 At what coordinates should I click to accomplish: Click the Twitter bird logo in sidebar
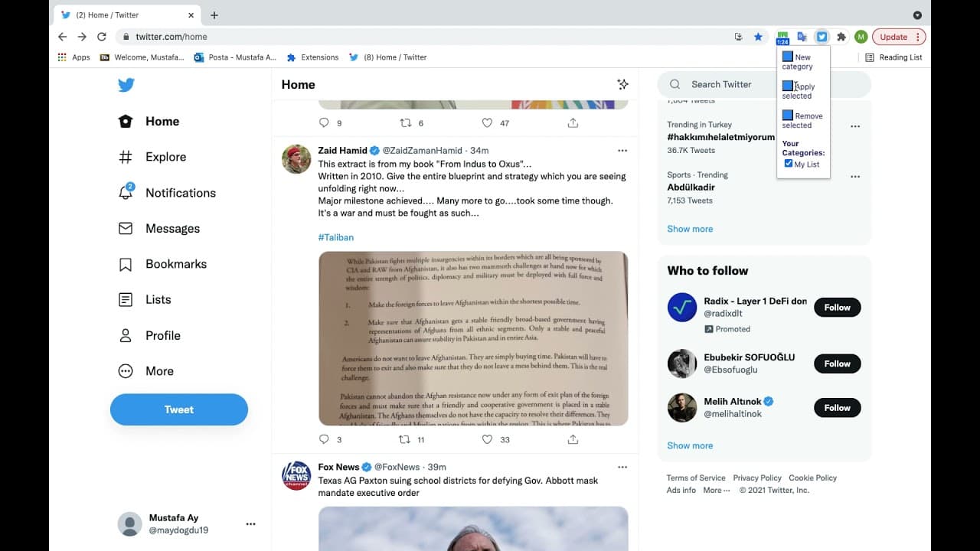126,85
